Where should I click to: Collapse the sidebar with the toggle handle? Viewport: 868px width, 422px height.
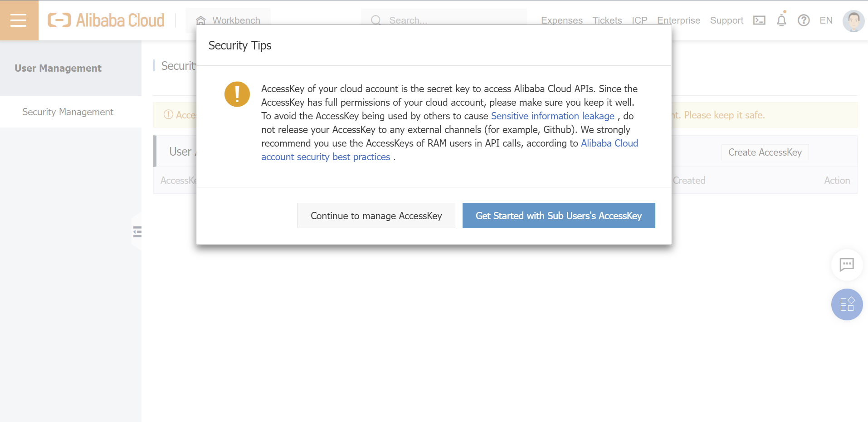click(137, 232)
